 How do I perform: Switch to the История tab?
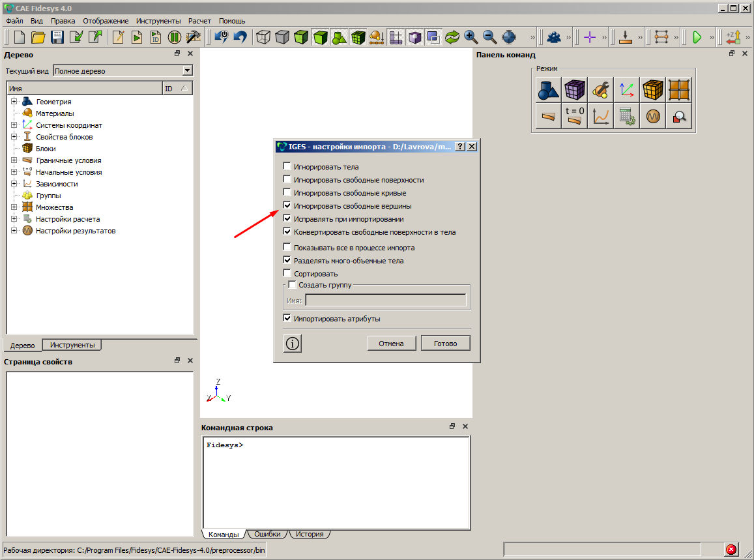pyautogui.click(x=310, y=534)
